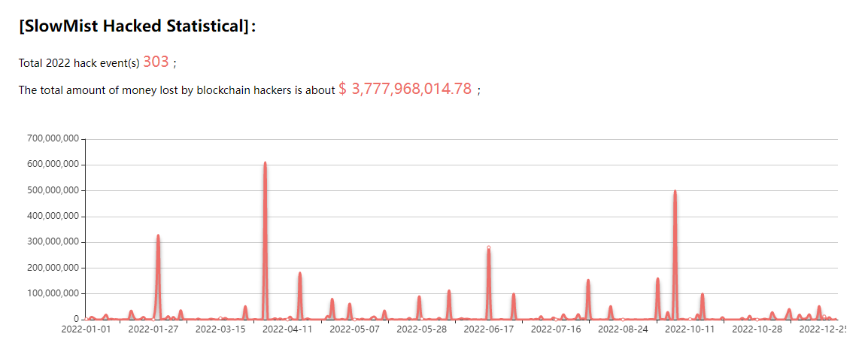868x364 pixels.
Task: Click the 700,000,000 y-axis label
Action: [53, 139]
